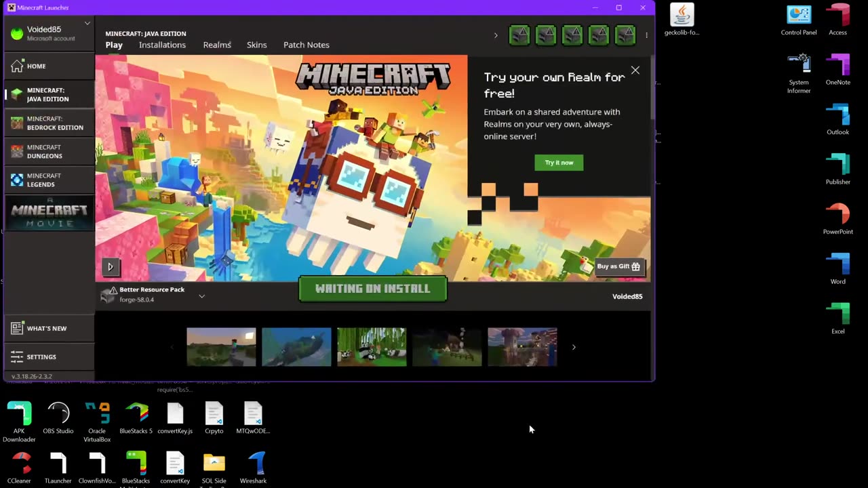
Task: Select the fifth quick-launch installation icon
Action: [625, 35]
